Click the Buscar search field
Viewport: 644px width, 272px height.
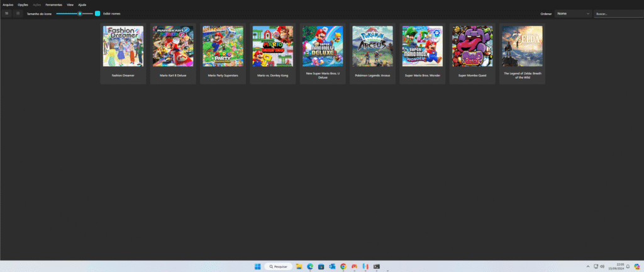[x=619, y=14]
